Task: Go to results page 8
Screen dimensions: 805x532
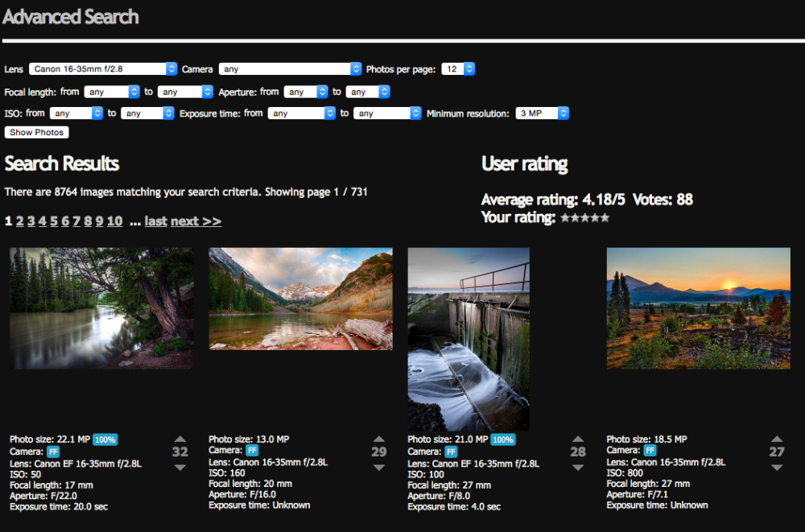Action: (x=88, y=221)
